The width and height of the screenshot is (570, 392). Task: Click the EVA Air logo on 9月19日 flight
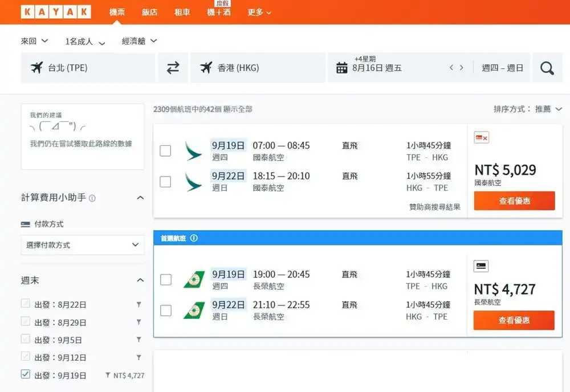[194, 280]
